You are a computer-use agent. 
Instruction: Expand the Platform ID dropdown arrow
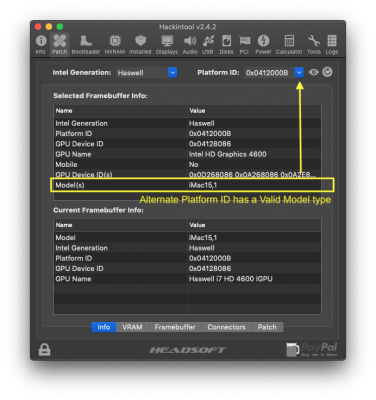299,72
